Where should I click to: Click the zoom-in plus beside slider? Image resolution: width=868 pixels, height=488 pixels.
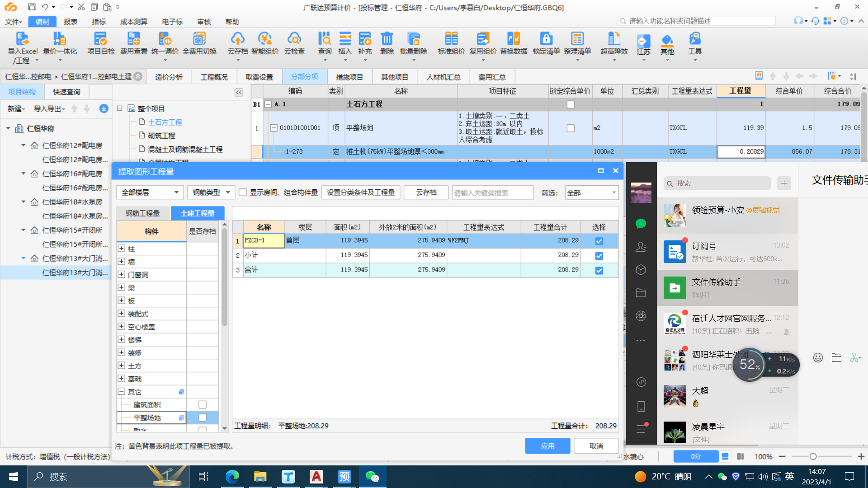861,456
